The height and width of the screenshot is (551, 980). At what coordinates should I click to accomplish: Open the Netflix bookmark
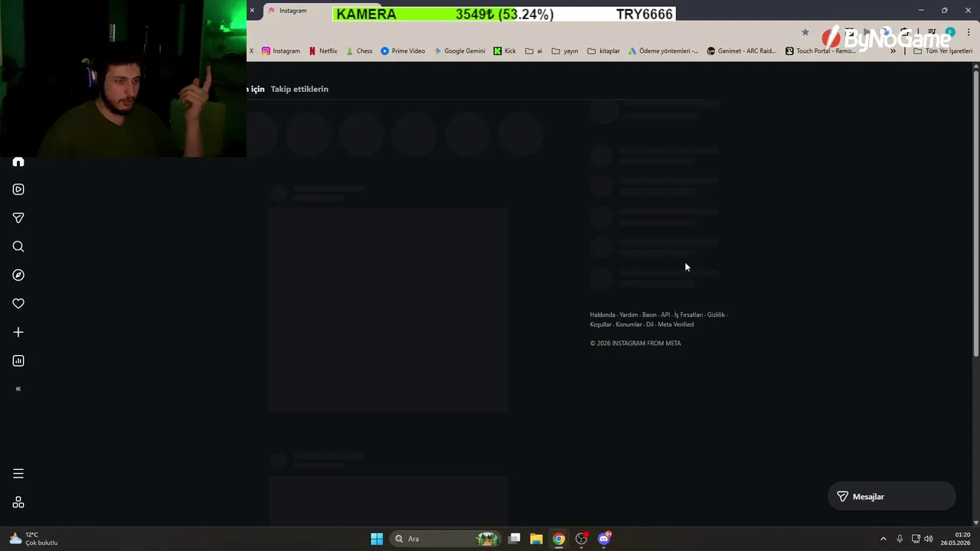tap(323, 51)
